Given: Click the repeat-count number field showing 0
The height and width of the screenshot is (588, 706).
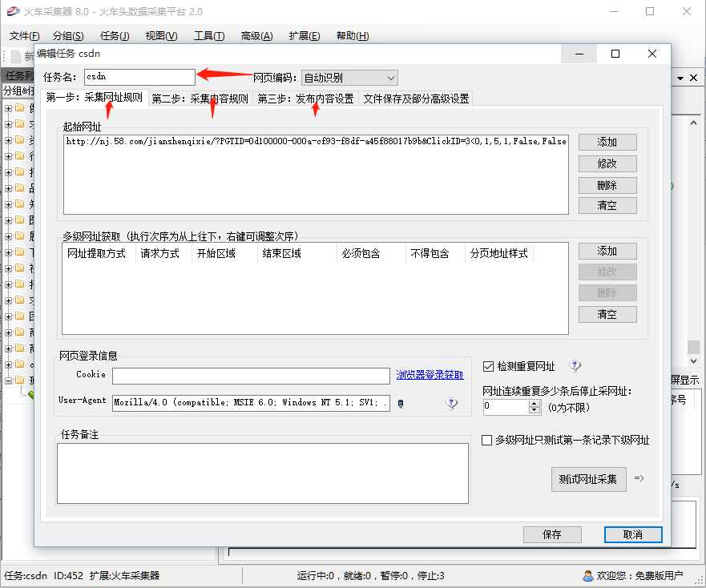Looking at the screenshot, I should pyautogui.click(x=506, y=407).
